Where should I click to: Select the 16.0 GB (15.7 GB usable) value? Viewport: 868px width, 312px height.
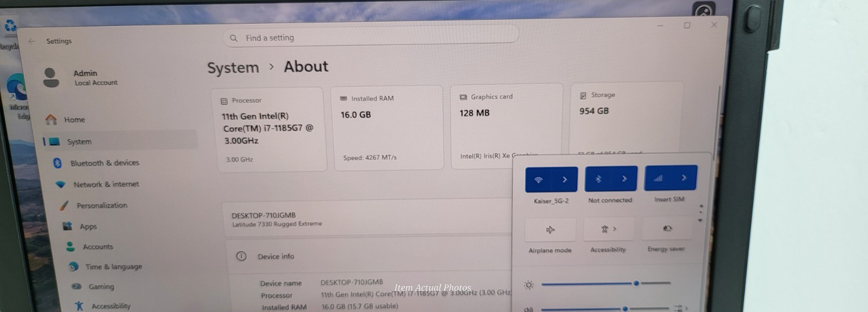[360, 307]
